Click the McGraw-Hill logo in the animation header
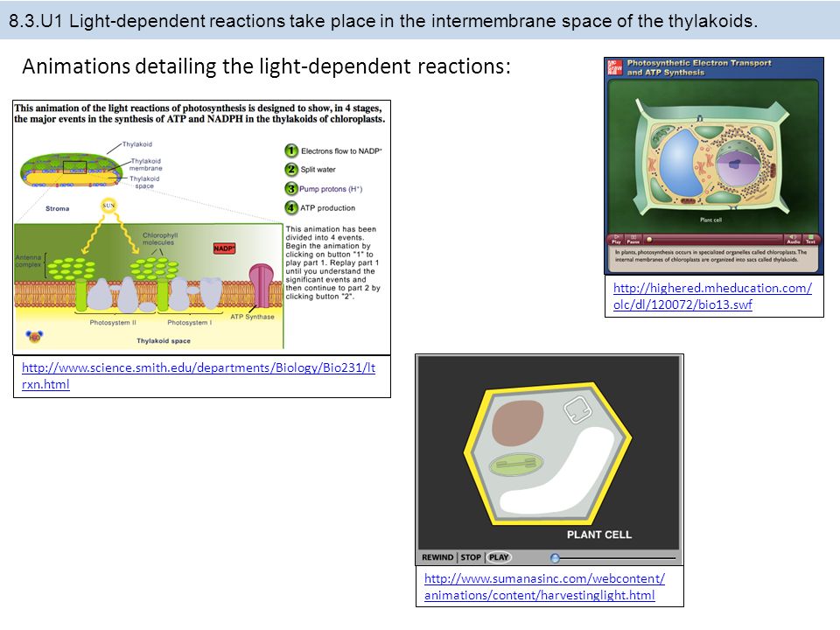Viewport: 840px width, 630px height. click(614, 67)
